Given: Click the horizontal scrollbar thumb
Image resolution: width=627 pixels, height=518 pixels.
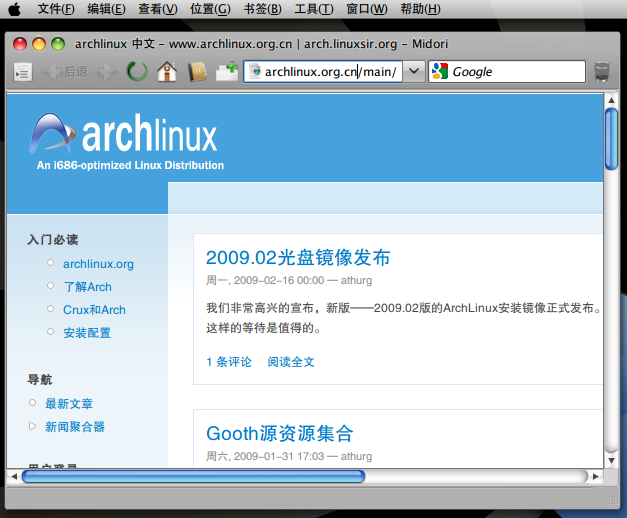Looking at the screenshot, I should pyautogui.click(x=193, y=476).
